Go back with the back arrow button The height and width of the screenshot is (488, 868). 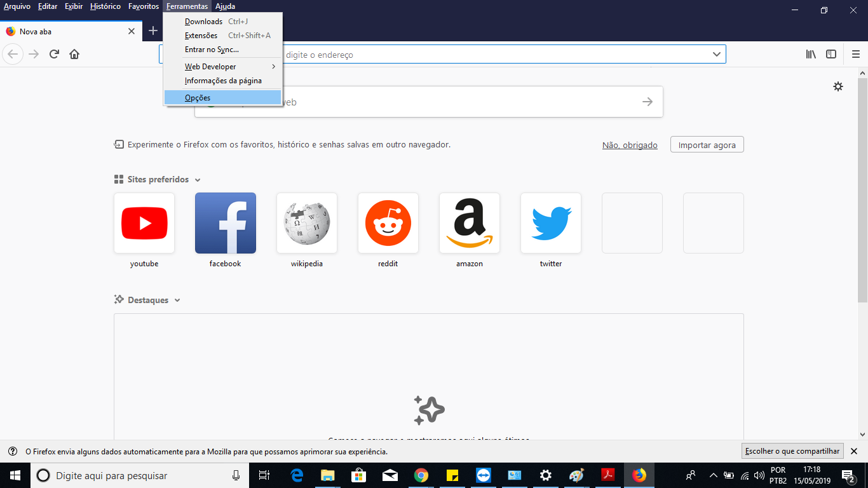click(13, 54)
